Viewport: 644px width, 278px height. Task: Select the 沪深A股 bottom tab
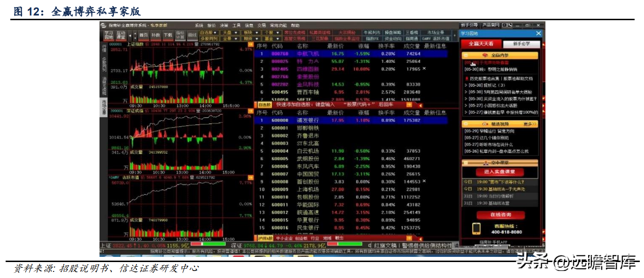[x=265, y=238]
